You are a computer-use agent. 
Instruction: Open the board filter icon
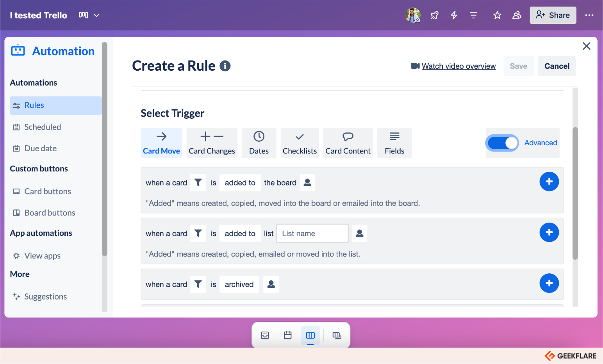(473, 15)
